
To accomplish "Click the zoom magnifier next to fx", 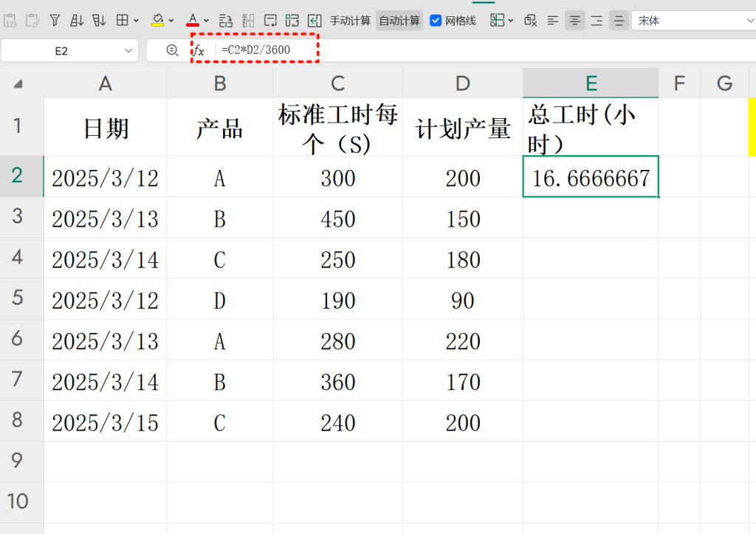I will (172, 50).
